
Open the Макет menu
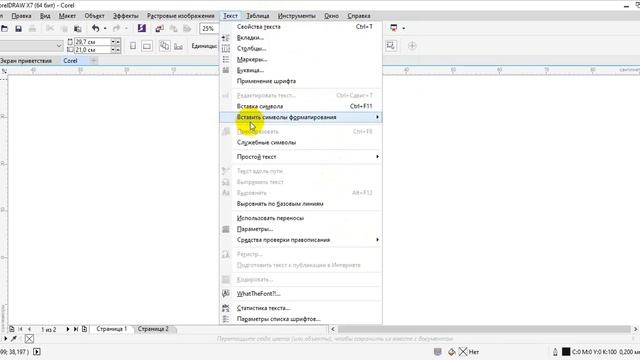(67, 16)
